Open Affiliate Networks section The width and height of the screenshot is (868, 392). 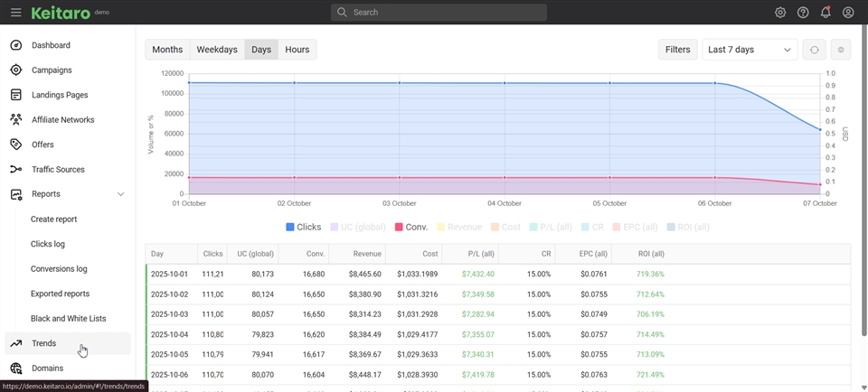[62, 120]
